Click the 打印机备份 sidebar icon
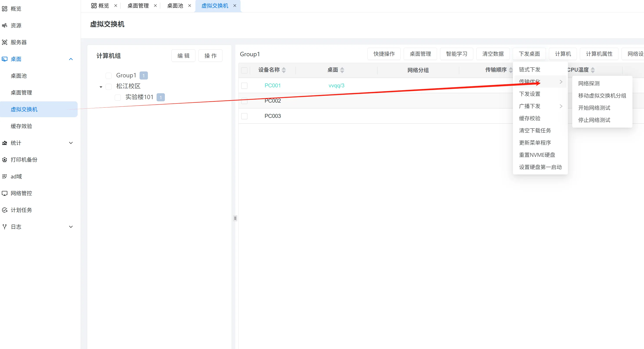This screenshot has height=349, width=644. tap(5, 160)
